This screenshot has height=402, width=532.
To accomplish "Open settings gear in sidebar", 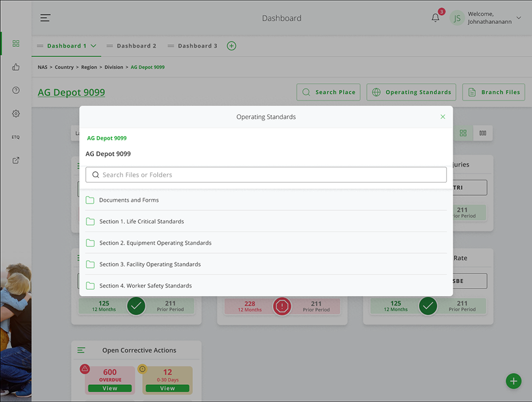I will [16, 113].
